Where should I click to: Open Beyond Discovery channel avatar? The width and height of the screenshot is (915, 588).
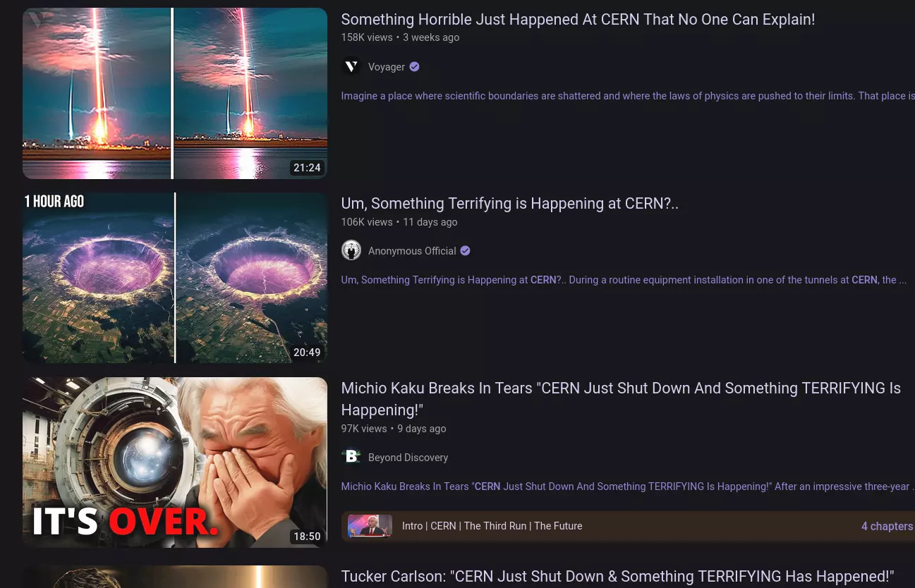tap(351, 457)
